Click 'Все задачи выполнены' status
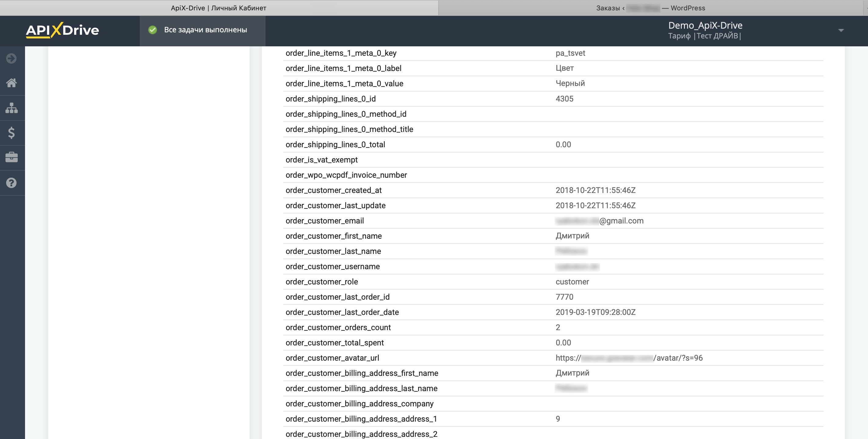This screenshot has width=868, height=439. click(x=205, y=30)
